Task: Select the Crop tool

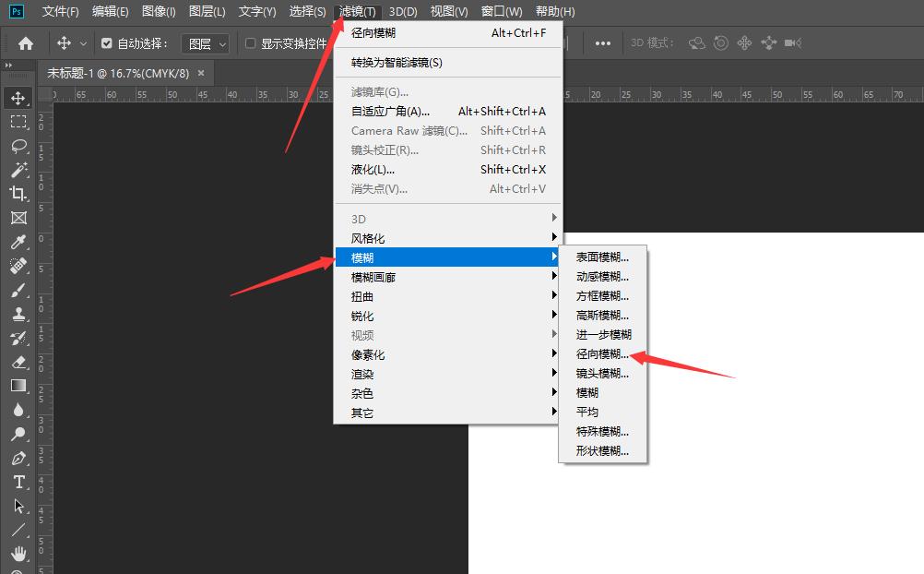Action: point(18,194)
